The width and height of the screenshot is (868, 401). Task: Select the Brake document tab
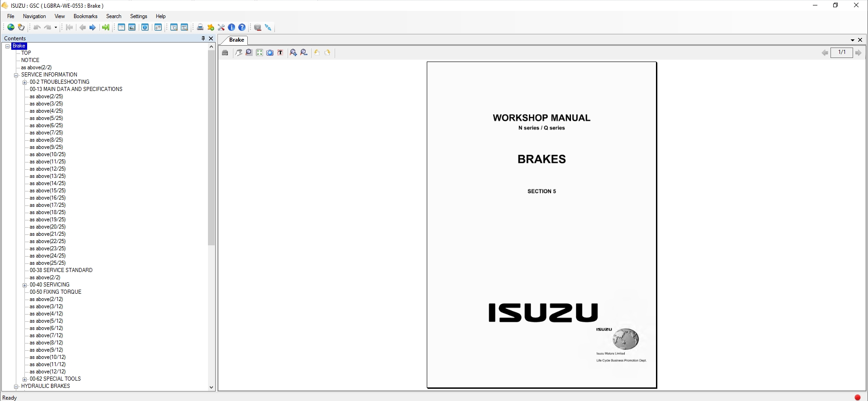(236, 40)
